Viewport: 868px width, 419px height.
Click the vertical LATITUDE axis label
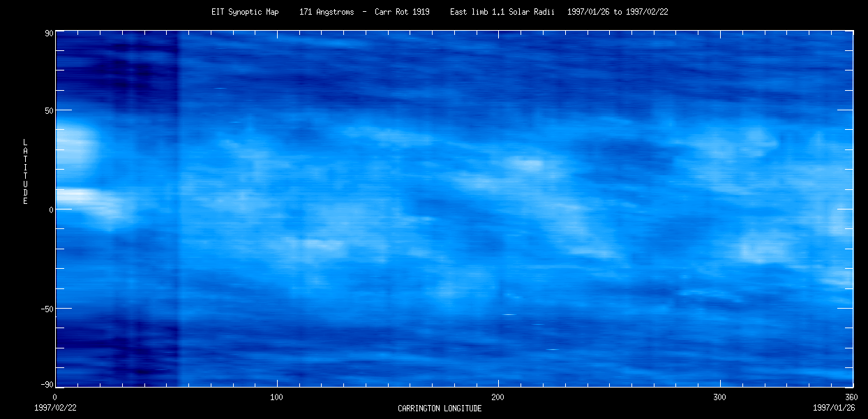[25, 172]
